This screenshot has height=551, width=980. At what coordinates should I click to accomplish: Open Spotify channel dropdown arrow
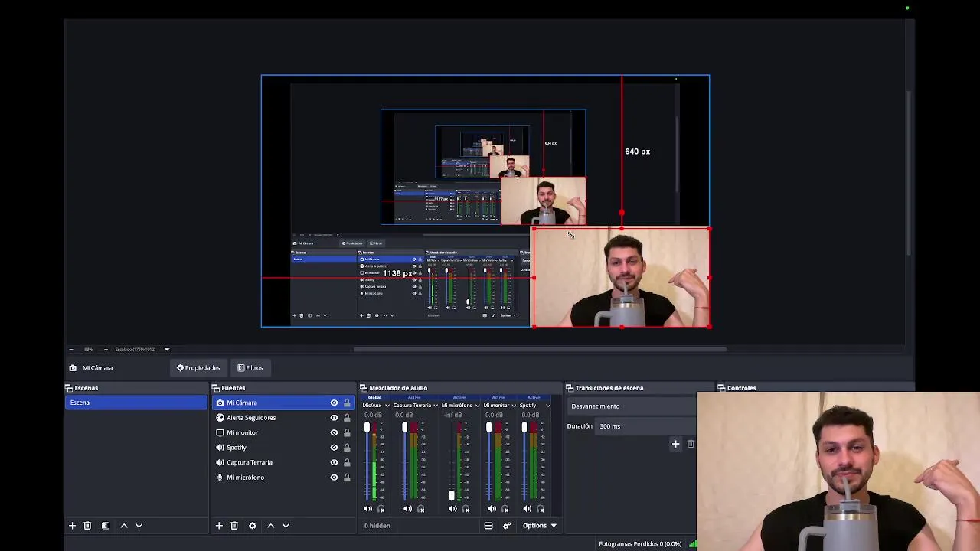pos(547,406)
